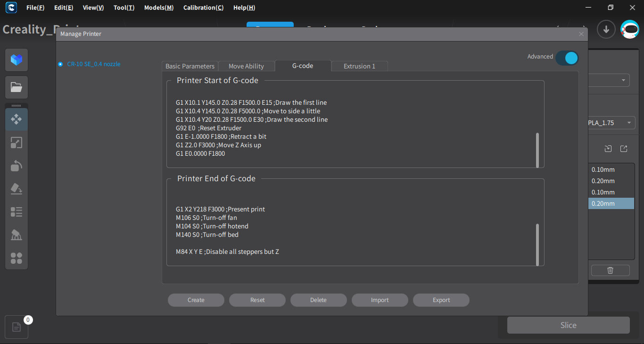
Task: Click the line 'G1 E0.0000 F1800'
Action: 200,153
